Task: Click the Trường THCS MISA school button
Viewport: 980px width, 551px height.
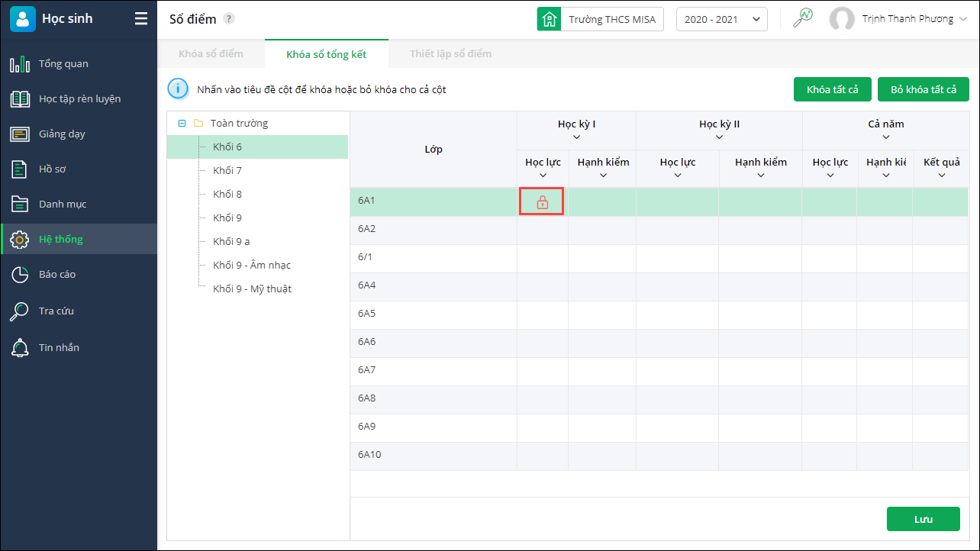Action: tap(601, 19)
